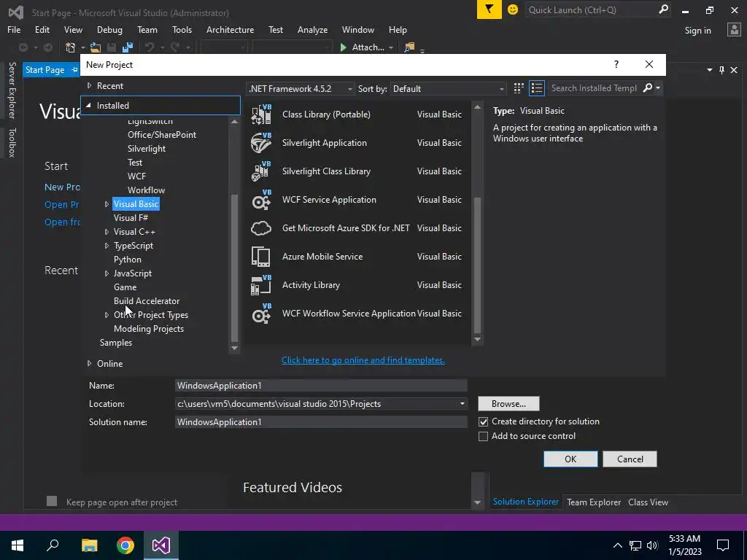Toggle Create directory for solution checkbox
747x560 pixels.
[483, 422]
